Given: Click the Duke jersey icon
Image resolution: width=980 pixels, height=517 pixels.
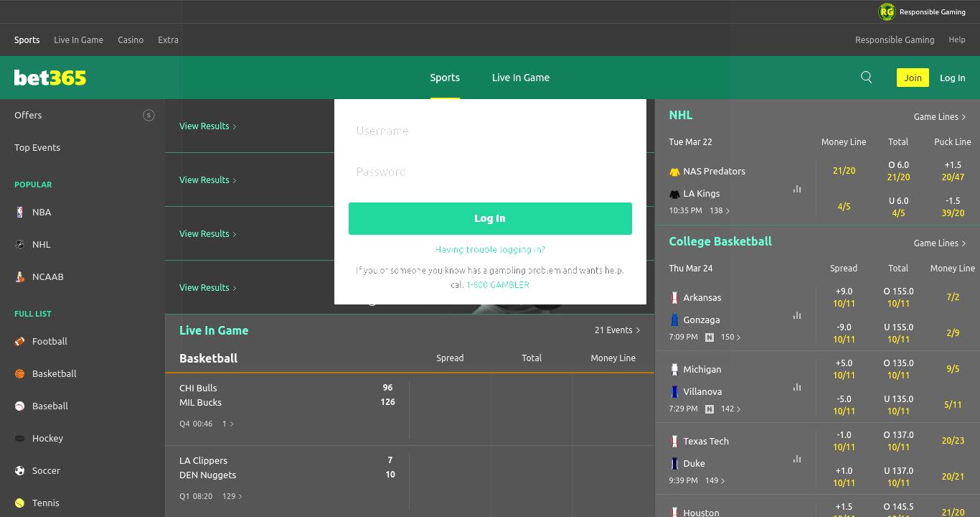Looking at the screenshot, I should pyautogui.click(x=674, y=463).
